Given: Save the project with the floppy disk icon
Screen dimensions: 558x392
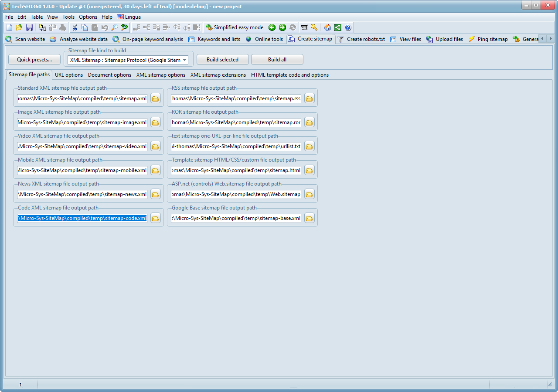Looking at the screenshot, I should (29, 27).
